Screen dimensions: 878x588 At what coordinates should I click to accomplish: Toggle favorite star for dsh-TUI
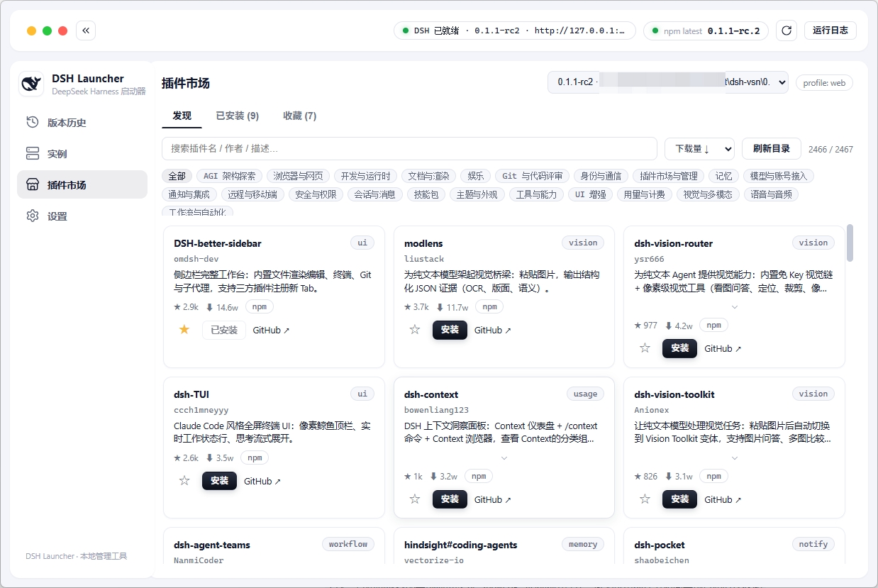tap(184, 481)
